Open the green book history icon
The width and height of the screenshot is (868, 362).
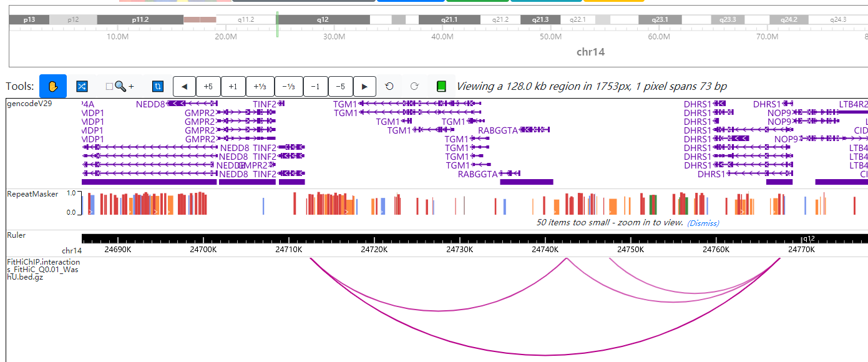tap(441, 86)
